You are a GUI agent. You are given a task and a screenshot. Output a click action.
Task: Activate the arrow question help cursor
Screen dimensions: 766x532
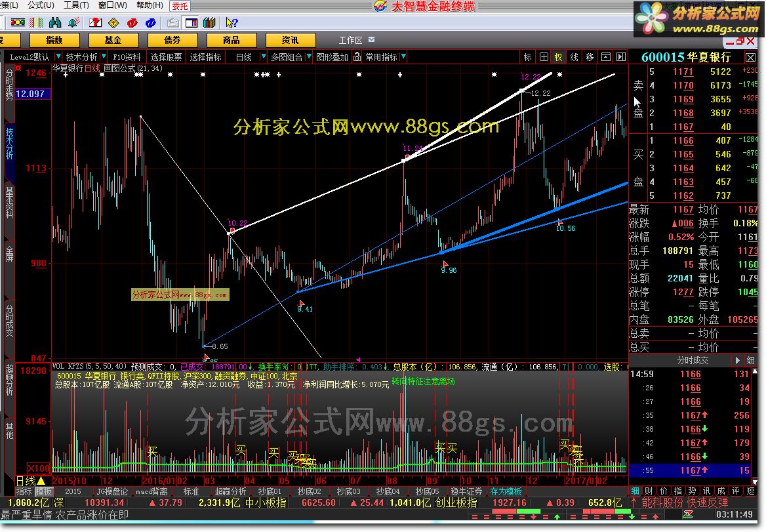pos(232,22)
